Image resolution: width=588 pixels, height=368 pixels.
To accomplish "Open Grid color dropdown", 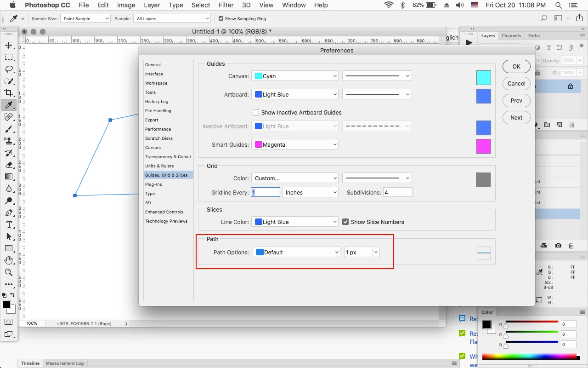I will pos(295,178).
